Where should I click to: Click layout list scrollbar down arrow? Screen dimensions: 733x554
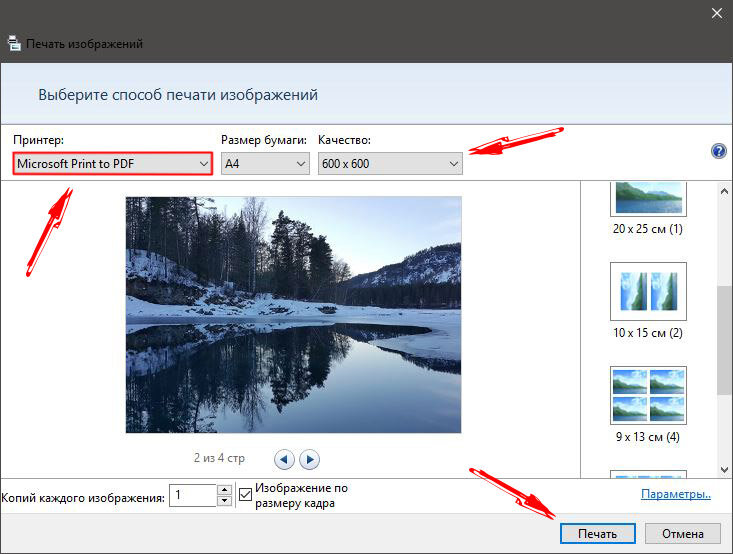724,469
